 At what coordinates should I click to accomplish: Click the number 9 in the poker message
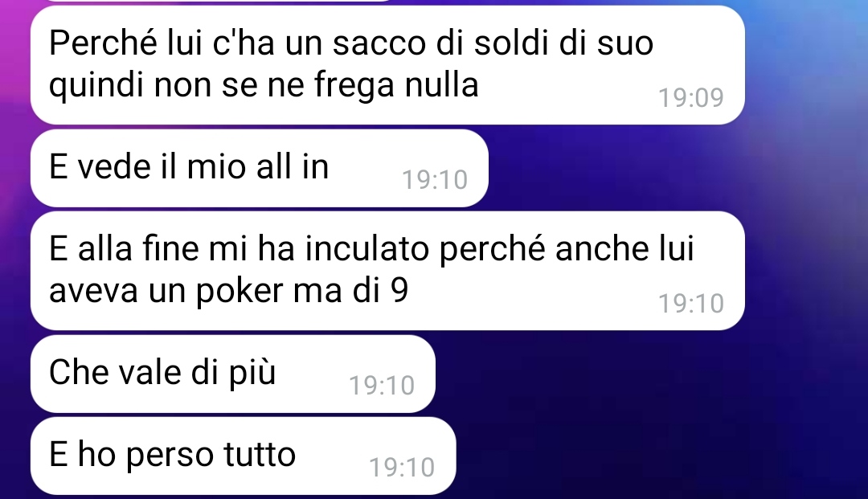(399, 290)
